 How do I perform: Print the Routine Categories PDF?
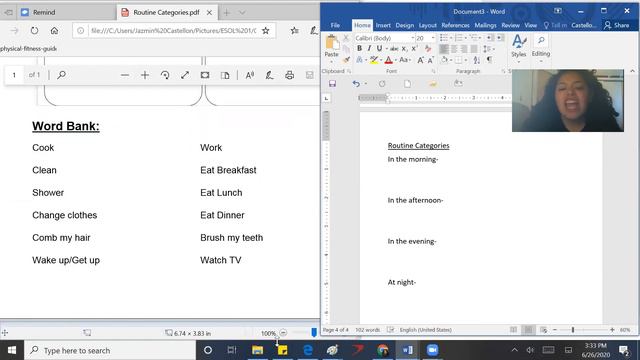[x=289, y=75]
